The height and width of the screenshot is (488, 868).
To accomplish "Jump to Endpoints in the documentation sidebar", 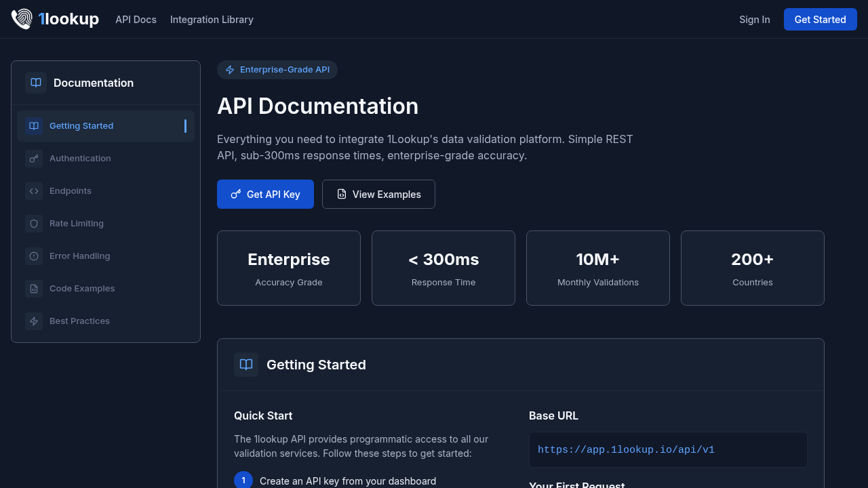I will click(106, 191).
